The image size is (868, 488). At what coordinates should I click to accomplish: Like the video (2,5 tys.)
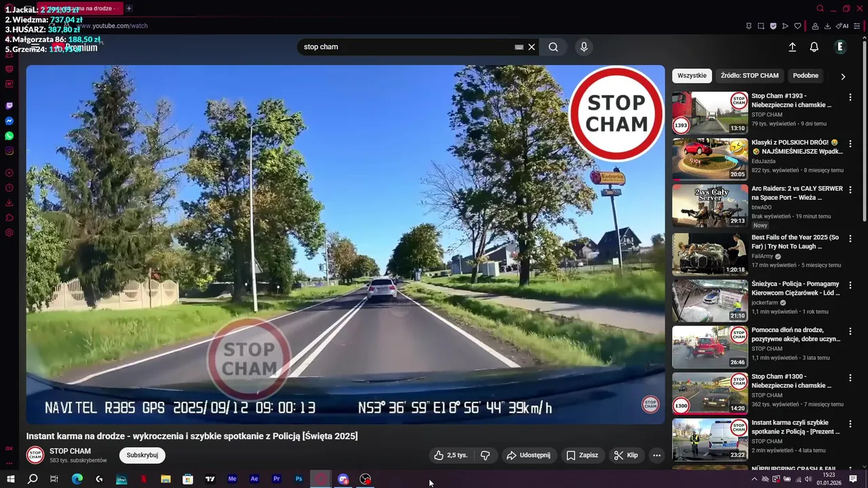click(x=451, y=455)
